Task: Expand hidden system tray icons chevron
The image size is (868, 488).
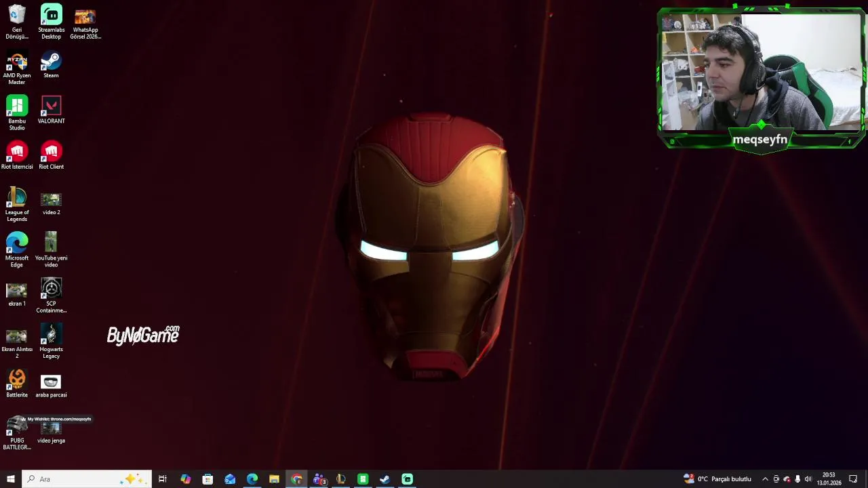Action: tap(766, 479)
